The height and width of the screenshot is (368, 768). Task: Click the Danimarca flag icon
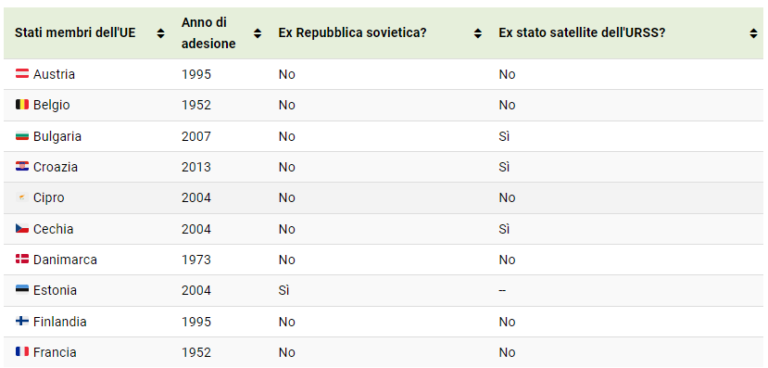pos(22,259)
